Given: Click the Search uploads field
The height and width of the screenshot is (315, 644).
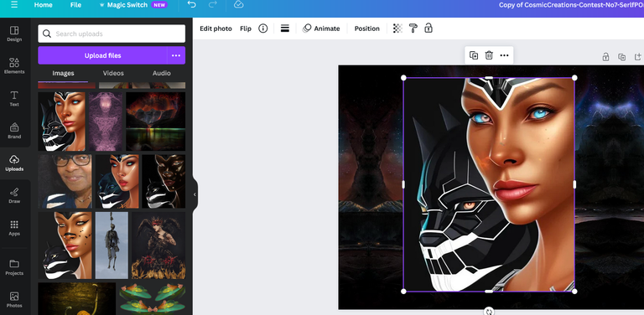Looking at the screenshot, I should [112, 34].
